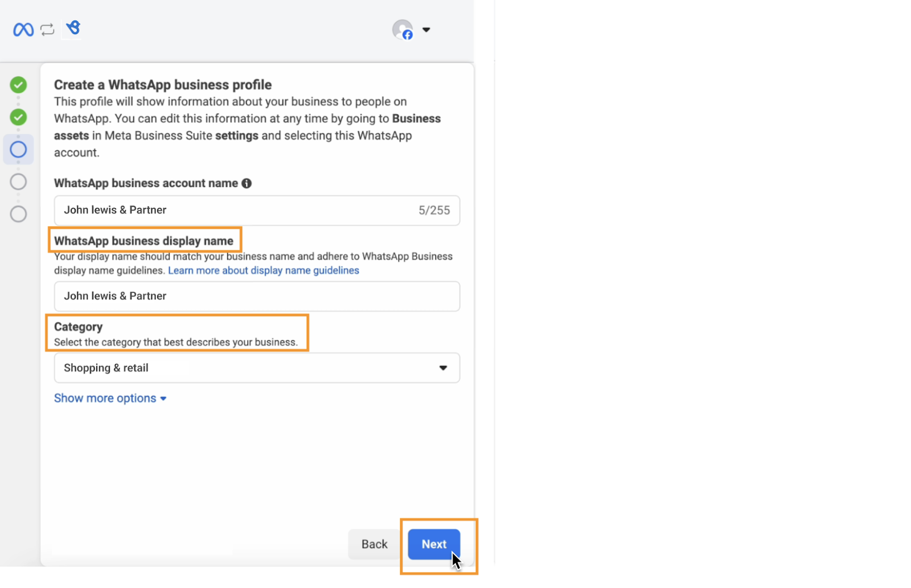
Task: Click the WhatsApp business account name field
Action: [257, 210]
